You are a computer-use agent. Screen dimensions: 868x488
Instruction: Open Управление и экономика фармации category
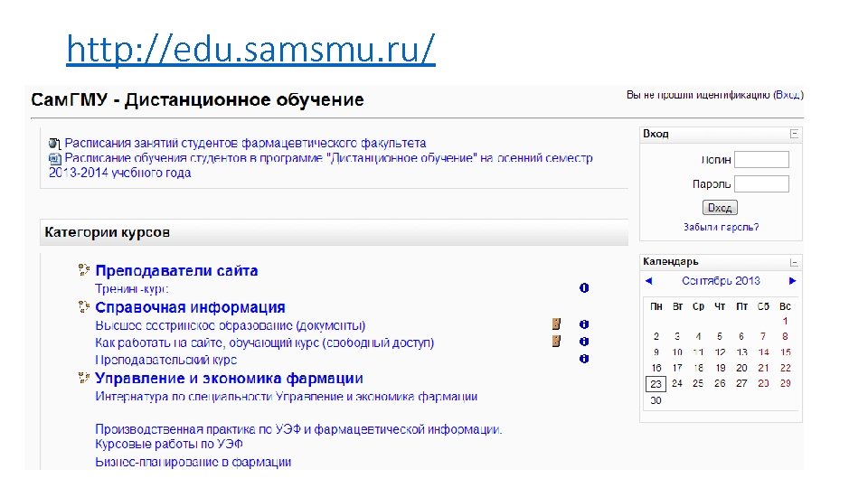(x=229, y=379)
